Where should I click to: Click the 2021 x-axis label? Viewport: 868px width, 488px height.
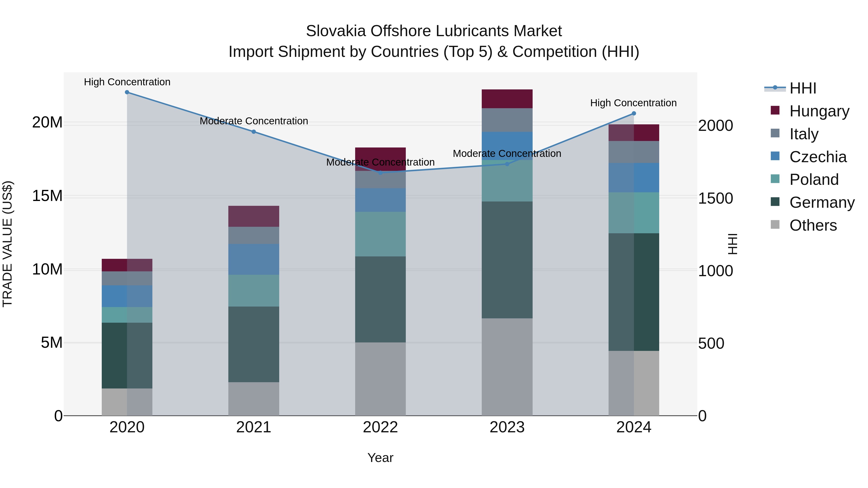pos(254,427)
